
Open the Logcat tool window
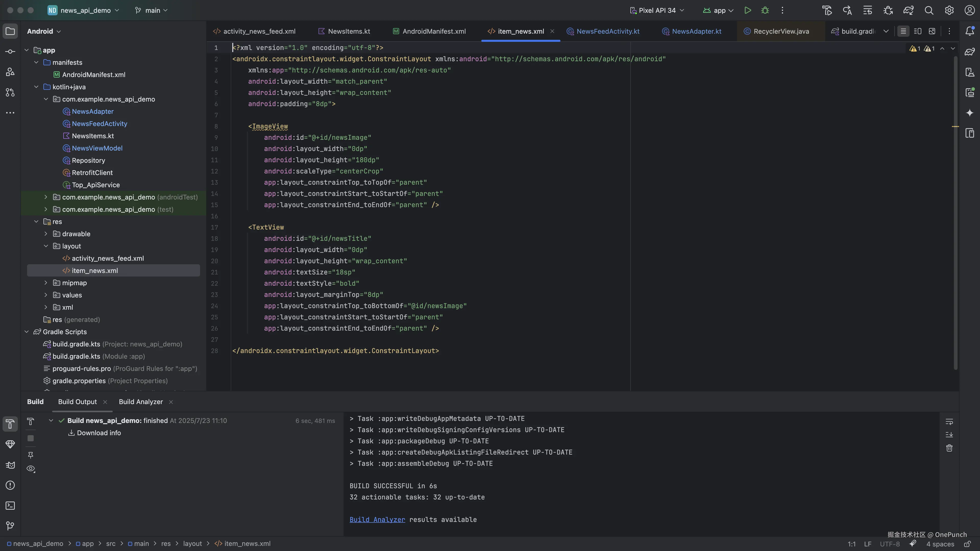[10, 465]
